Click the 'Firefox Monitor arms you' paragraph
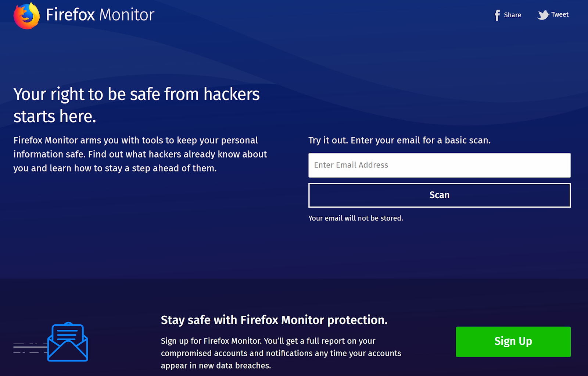This screenshot has height=376, width=588. click(140, 154)
